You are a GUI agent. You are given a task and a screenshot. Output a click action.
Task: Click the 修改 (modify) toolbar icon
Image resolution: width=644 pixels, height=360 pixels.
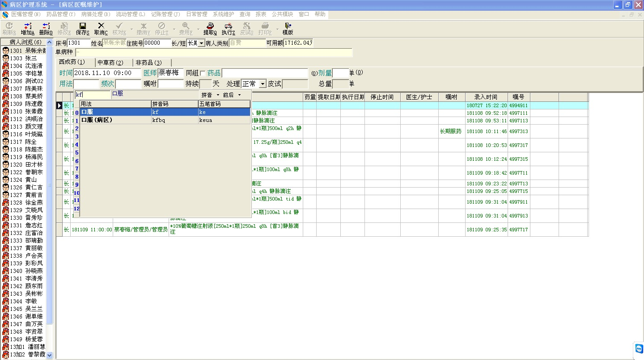pos(64,29)
